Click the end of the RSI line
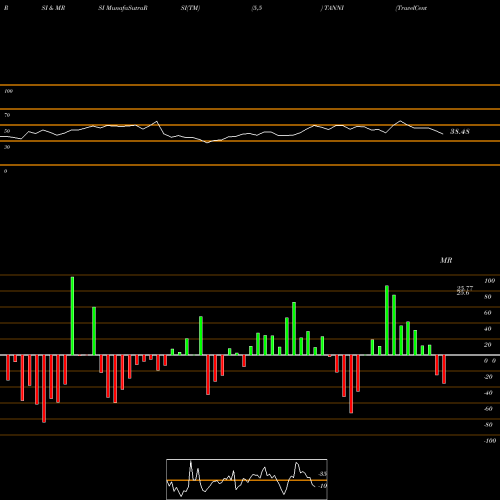This screenshot has width=500, height=500. [443, 134]
